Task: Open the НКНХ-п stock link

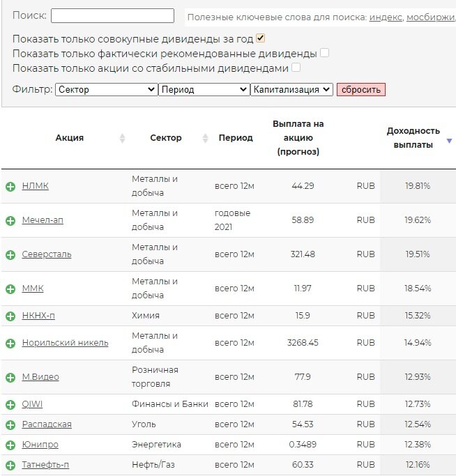Action: [38, 316]
